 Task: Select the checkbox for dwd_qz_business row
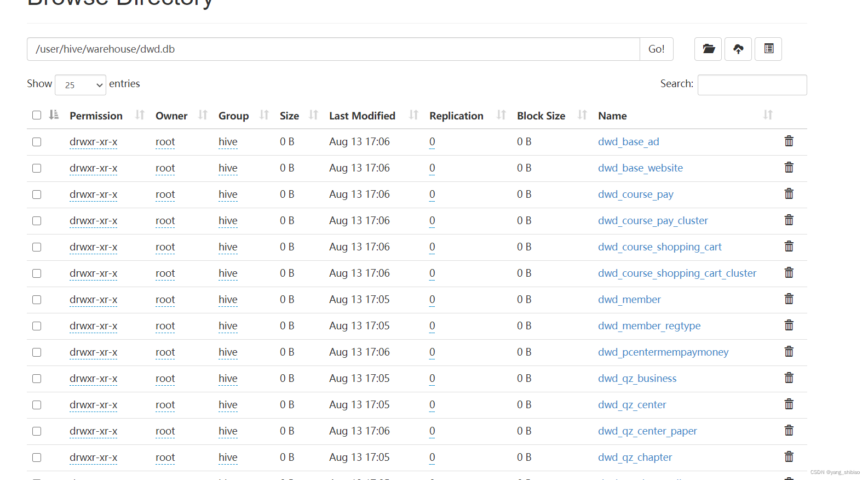37,379
